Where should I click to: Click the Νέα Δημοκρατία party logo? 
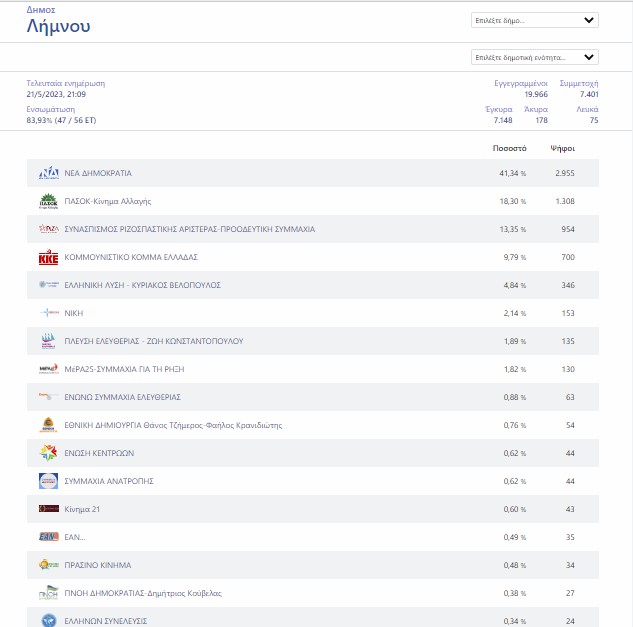tap(48, 173)
